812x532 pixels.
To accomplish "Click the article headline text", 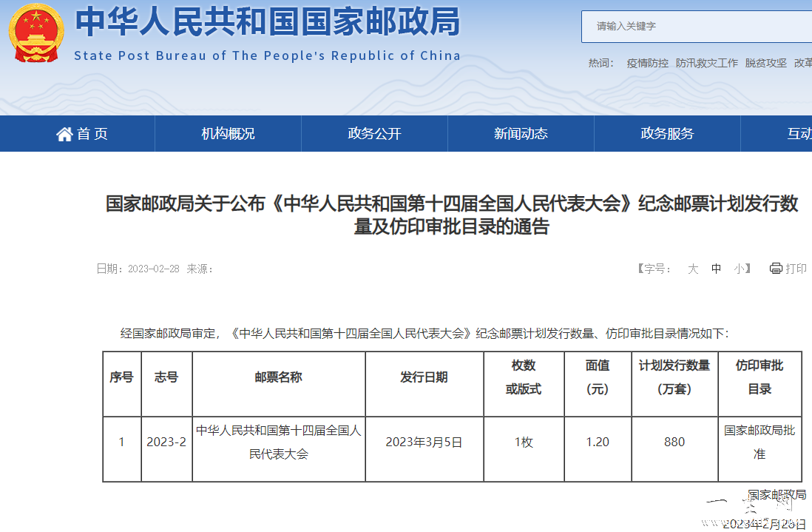I will click(452, 215).
